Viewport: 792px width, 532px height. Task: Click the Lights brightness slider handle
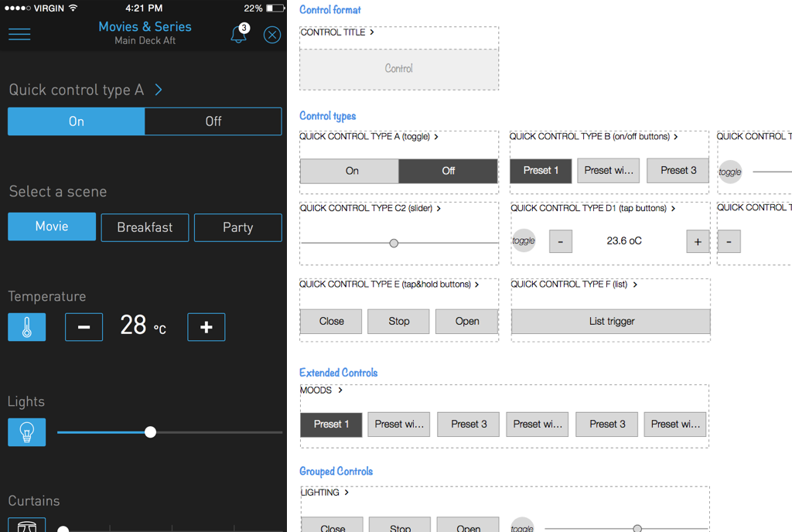coord(151,432)
